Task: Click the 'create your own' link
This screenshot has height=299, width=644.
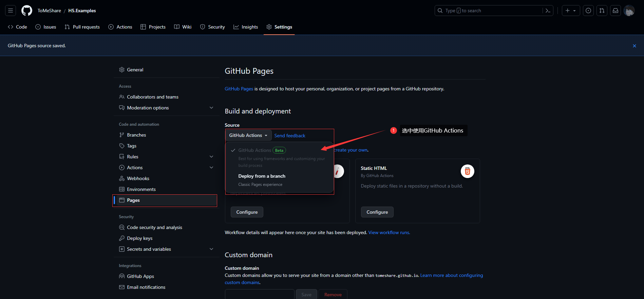Action: pos(351,150)
